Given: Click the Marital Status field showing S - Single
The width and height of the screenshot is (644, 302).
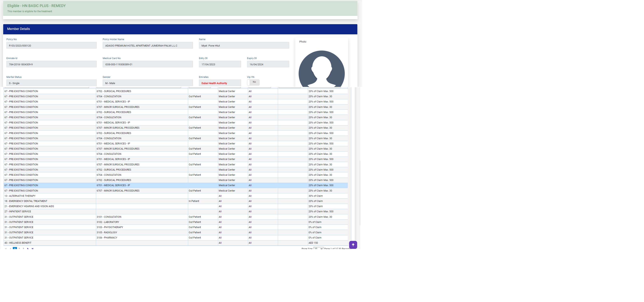Looking at the screenshot, I should tap(51, 83).
